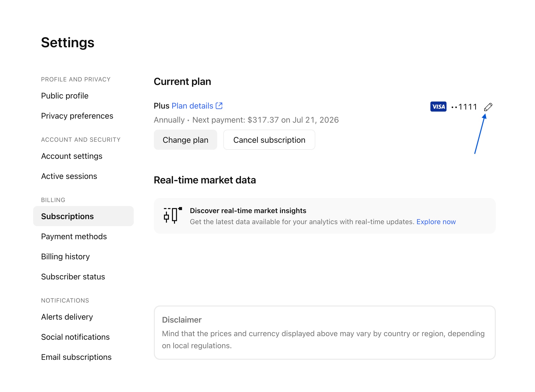
Task: Click the external link icon beside Plan details
Action: (x=219, y=106)
